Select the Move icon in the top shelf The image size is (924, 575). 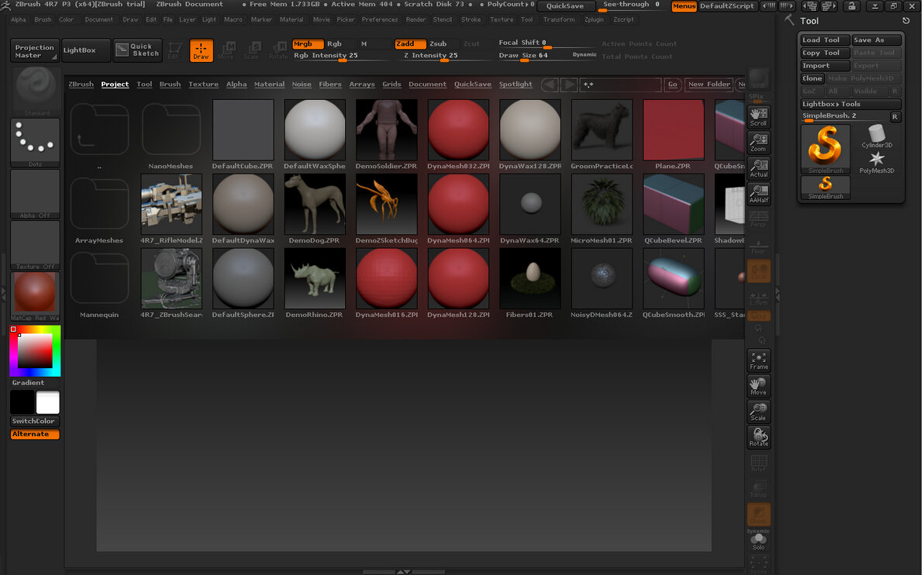point(227,50)
